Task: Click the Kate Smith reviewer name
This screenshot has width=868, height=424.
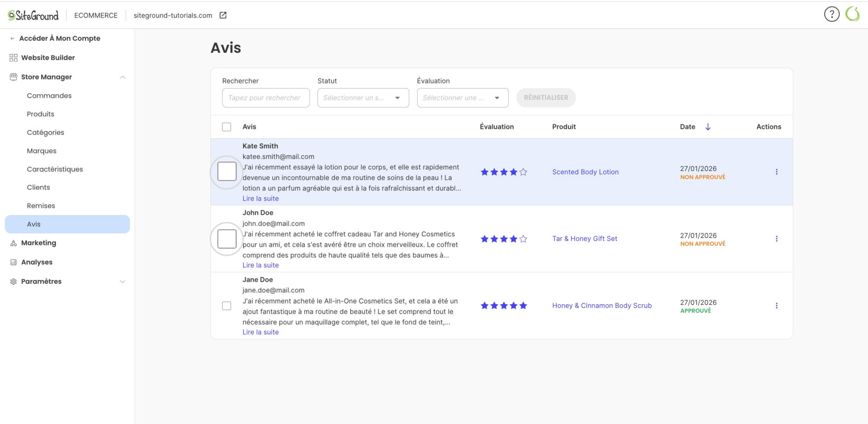Action: point(260,146)
